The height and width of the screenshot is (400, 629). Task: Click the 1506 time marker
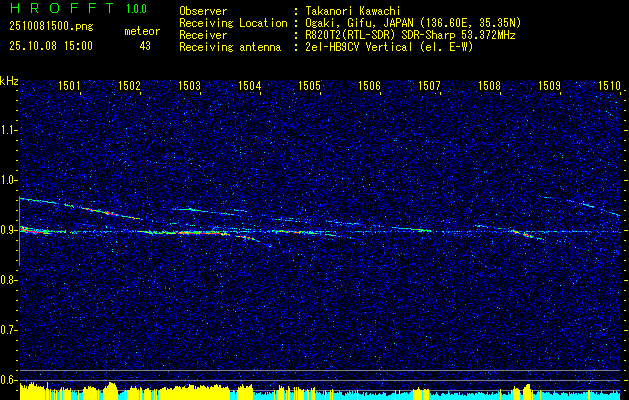tap(369, 85)
